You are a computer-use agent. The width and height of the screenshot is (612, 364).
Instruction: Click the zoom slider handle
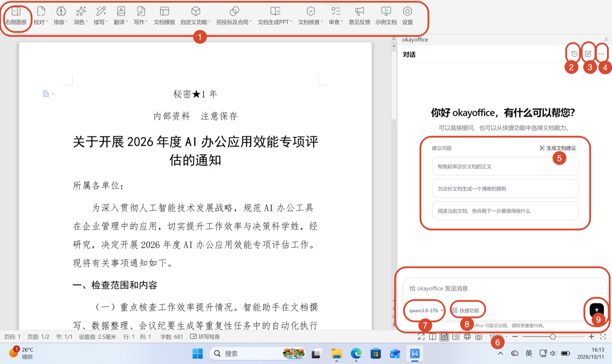552,336
